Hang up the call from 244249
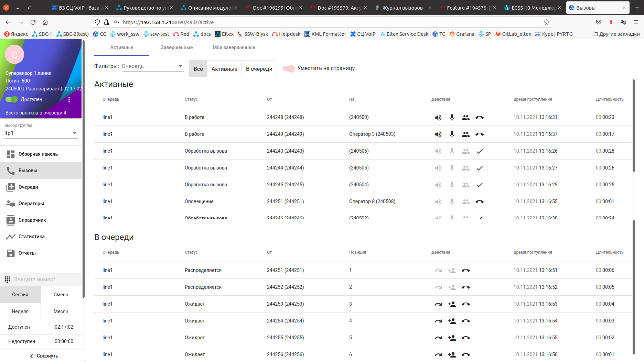 [480, 134]
